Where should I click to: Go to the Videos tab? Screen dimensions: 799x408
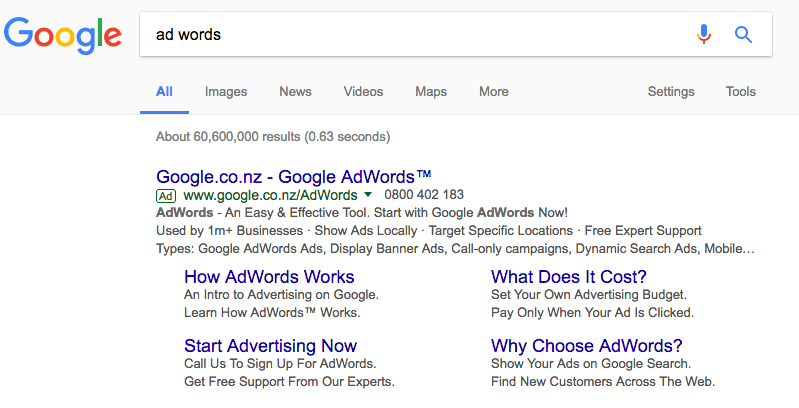point(363,92)
